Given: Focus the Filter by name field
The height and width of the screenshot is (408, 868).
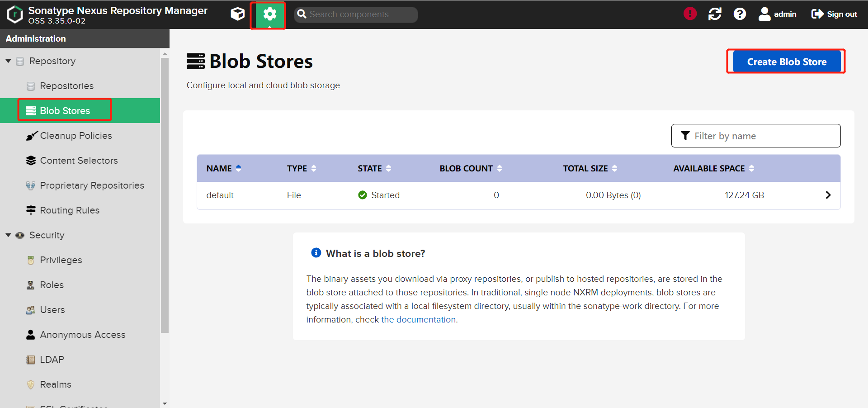Looking at the screenshot, I should [x=756, y=136].
